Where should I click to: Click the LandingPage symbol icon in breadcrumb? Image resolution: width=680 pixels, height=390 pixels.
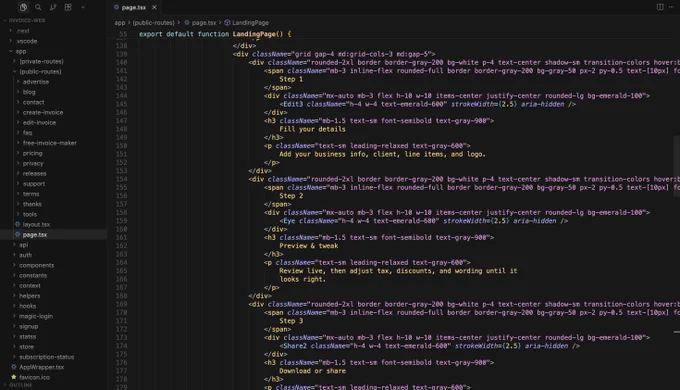[x=227, y=23]
